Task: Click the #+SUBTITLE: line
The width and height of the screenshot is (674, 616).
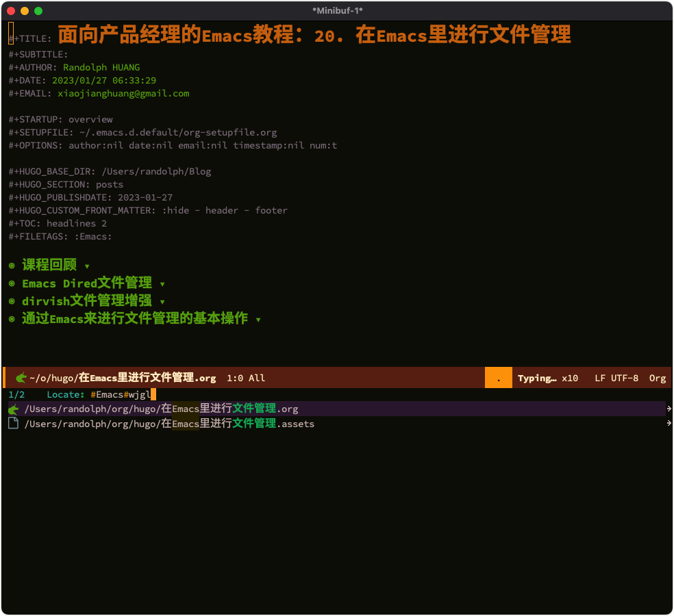Action: click(x=38, y=55)
